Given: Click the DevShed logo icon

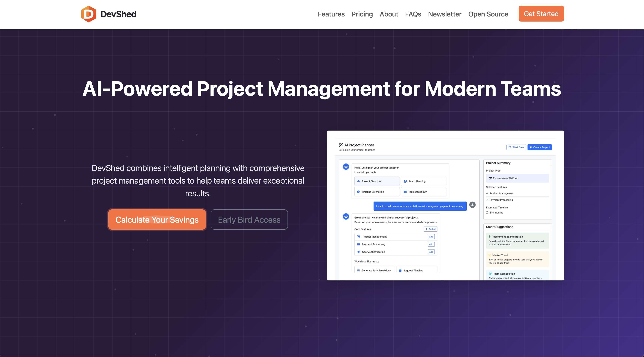Looking at the screenshot, I should pos(89,14).
